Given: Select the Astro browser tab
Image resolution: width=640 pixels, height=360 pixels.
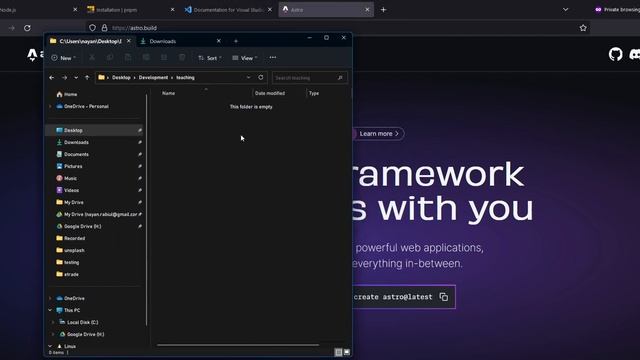Looking at the screenshot, I should [x=325, y=9].
